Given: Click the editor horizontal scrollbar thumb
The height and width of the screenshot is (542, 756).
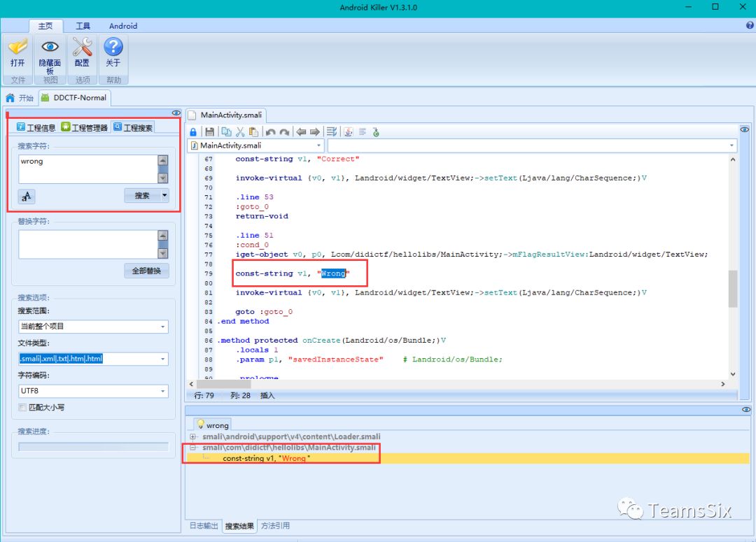Looking at the screenshot, I should 223,384.
